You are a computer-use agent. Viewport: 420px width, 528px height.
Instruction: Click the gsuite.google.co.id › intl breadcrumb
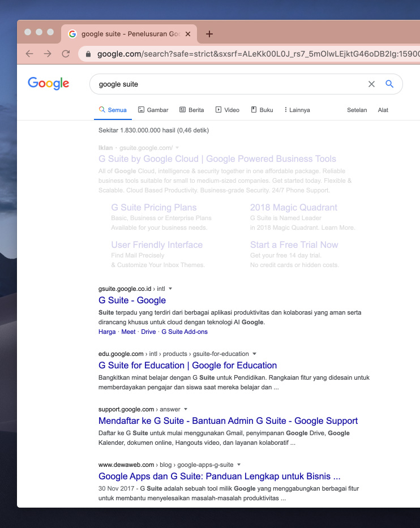pyautogui.click(x=132, y=289)
